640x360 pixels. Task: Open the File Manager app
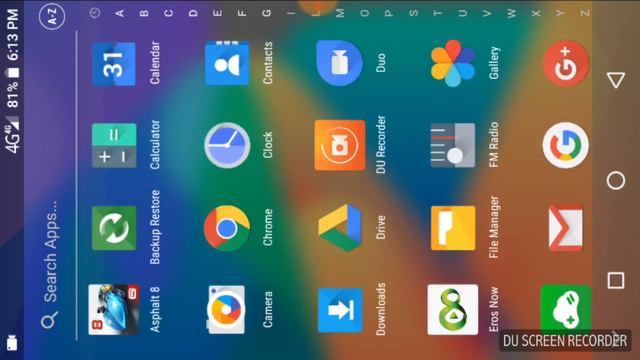pos(453,228)
